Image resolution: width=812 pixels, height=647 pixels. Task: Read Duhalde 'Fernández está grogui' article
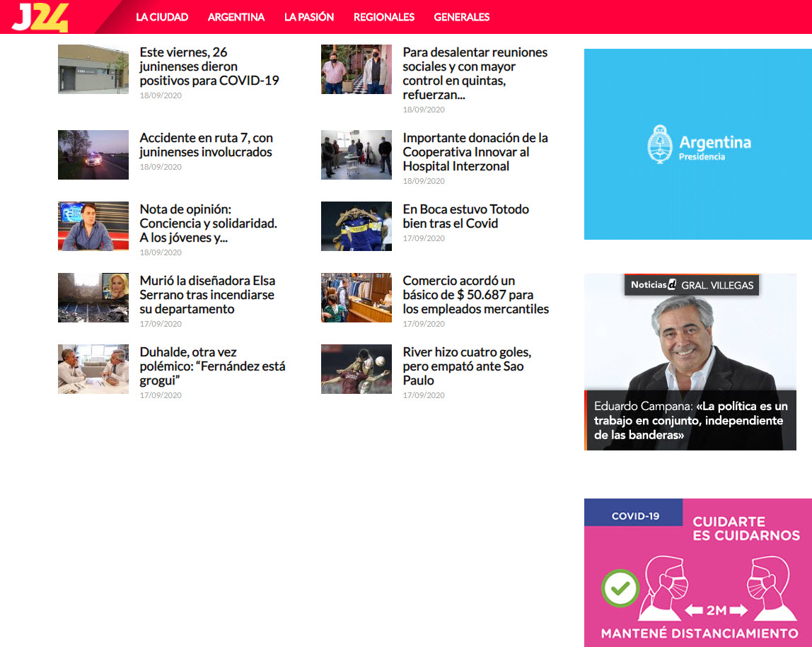point(212,366)
